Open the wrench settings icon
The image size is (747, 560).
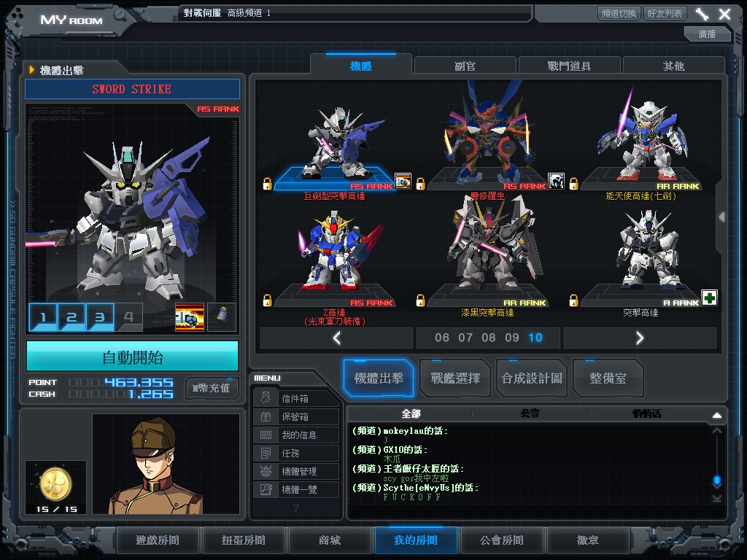[702, 14]
